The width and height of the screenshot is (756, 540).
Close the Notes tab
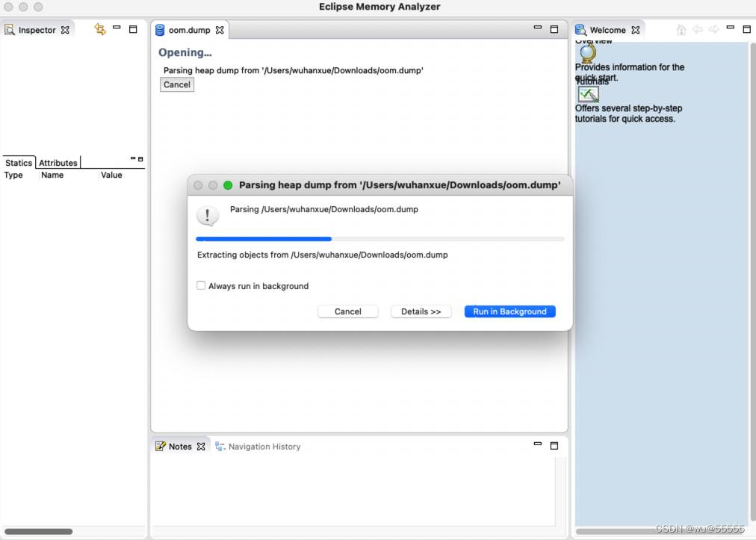click(x=202, y=447)
